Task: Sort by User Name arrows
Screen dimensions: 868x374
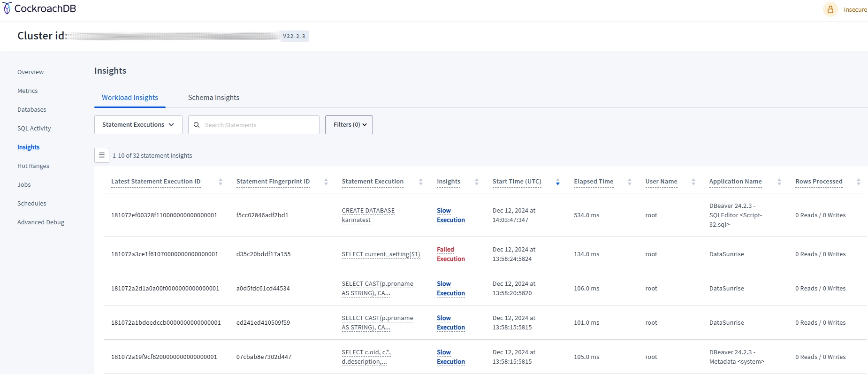Action: coord(693,182)
